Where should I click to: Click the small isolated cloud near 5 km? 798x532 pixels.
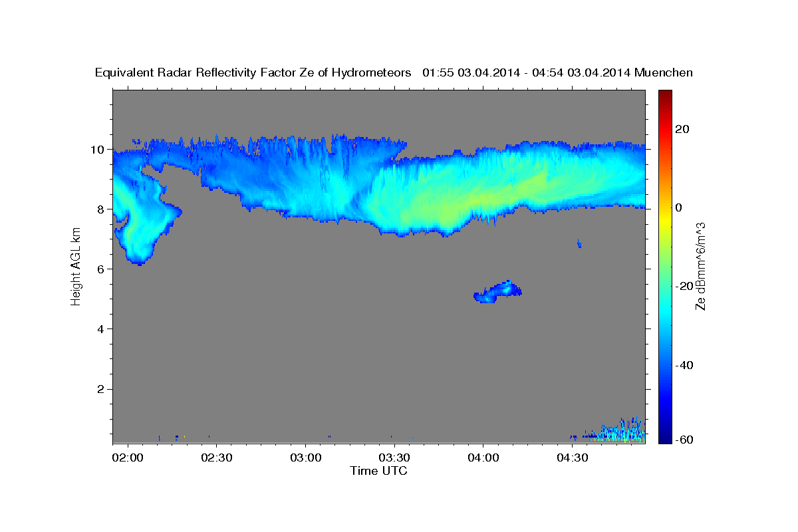[498, 292]
